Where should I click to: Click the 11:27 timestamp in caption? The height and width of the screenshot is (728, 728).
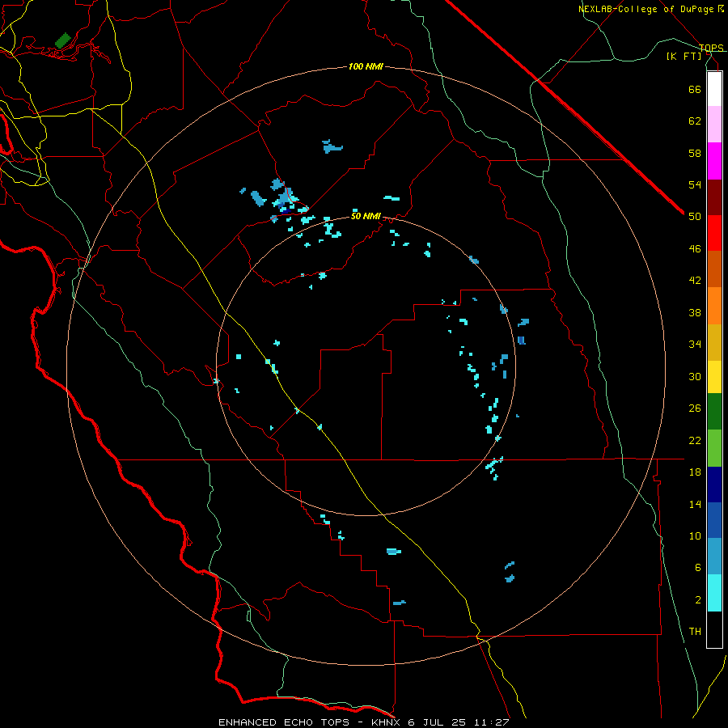coord(492,722)
